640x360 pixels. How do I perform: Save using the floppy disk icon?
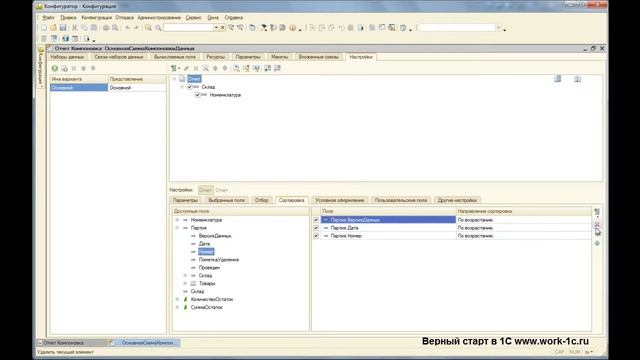[x=63, y=28]
